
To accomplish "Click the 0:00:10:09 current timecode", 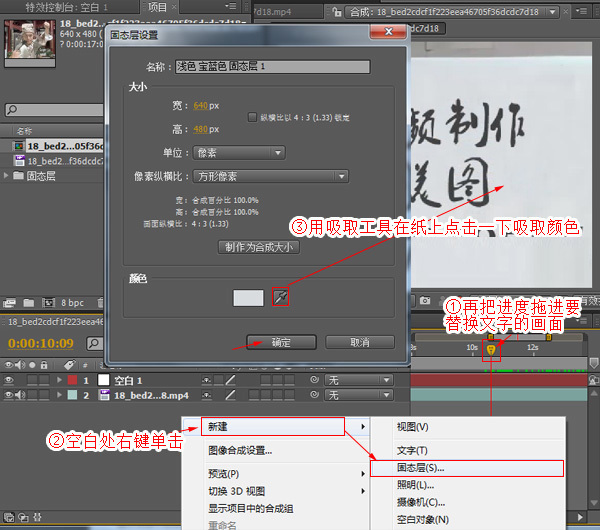I will 41,343.
